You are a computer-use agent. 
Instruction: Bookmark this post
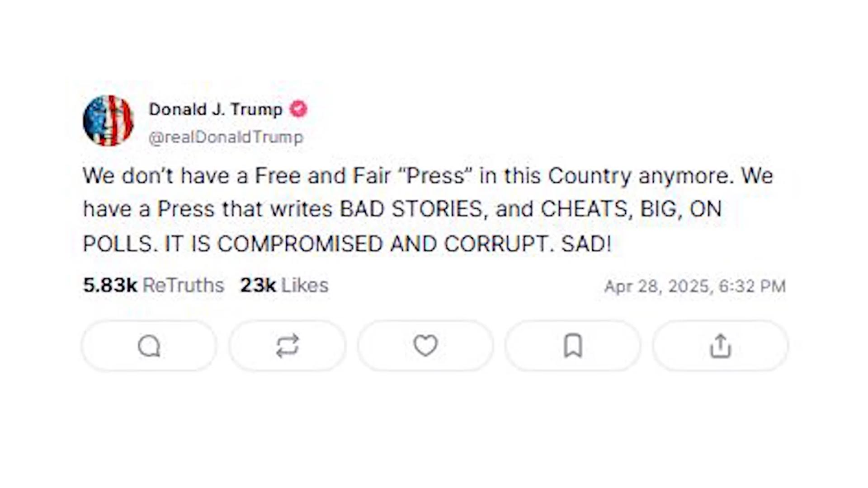click(x=573, y=347)
